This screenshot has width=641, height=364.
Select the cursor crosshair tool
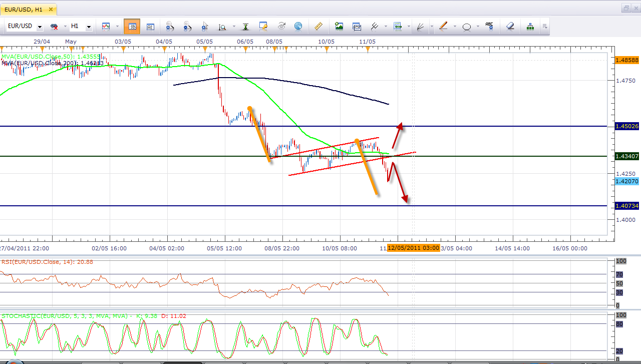pos(204,27)
